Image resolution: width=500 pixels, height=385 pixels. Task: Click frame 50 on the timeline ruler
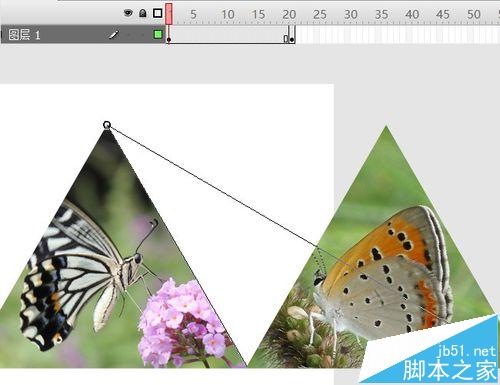click(x=474, y=14)
